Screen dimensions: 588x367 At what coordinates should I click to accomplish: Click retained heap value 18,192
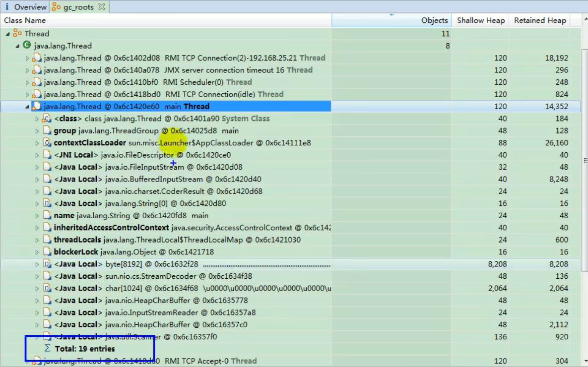click(556, 58)
